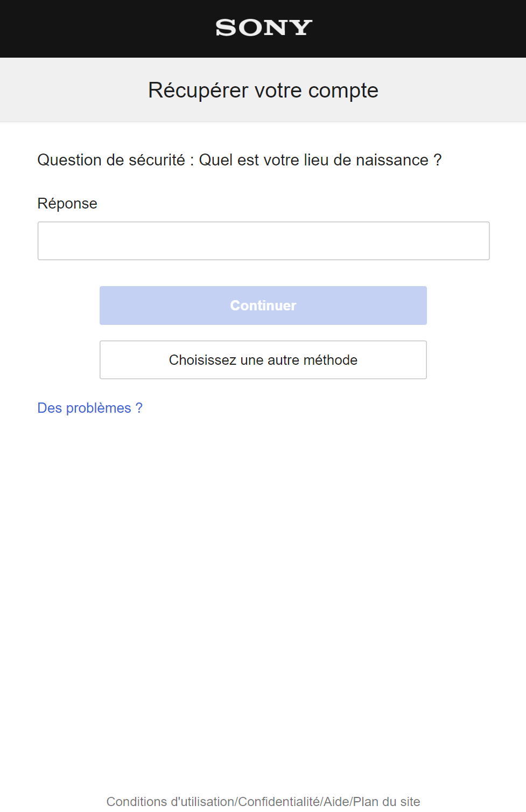The width and height of the screenshot is (526, 812).
Task: Focus the answer text box under Réponse
Action: coord(263,240)
